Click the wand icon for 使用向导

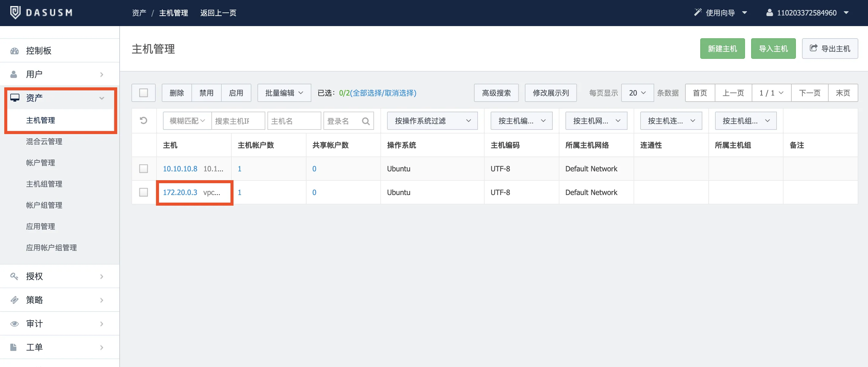click(x=697, y=12)
